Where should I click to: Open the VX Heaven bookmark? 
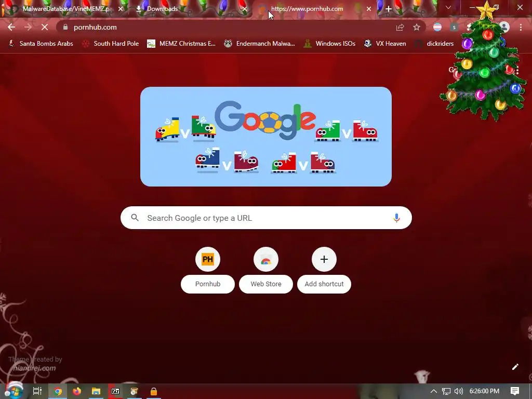(385, 44)
